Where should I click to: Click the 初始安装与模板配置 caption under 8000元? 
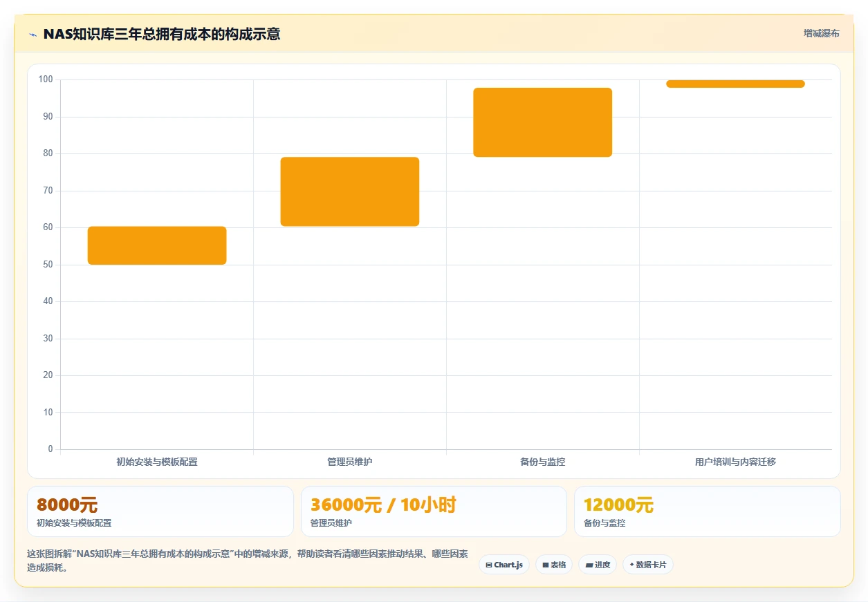click(x=74, y=523)
